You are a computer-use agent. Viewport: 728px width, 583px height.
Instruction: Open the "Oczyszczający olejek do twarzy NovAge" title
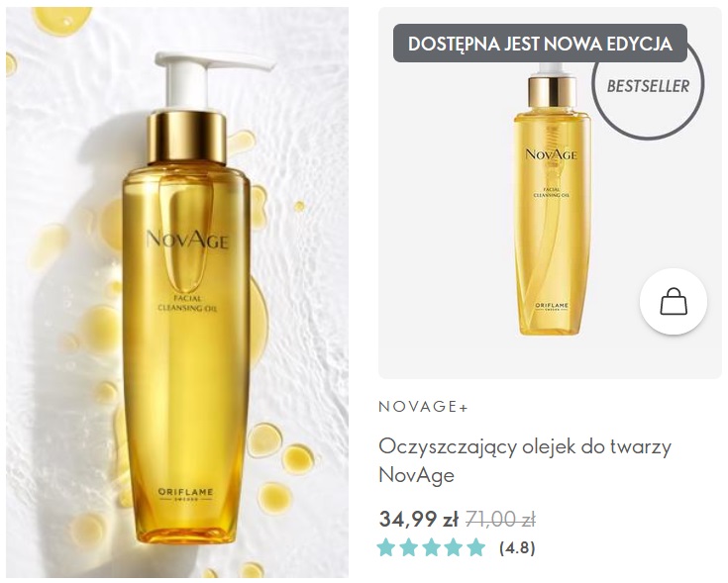[525, 460]
